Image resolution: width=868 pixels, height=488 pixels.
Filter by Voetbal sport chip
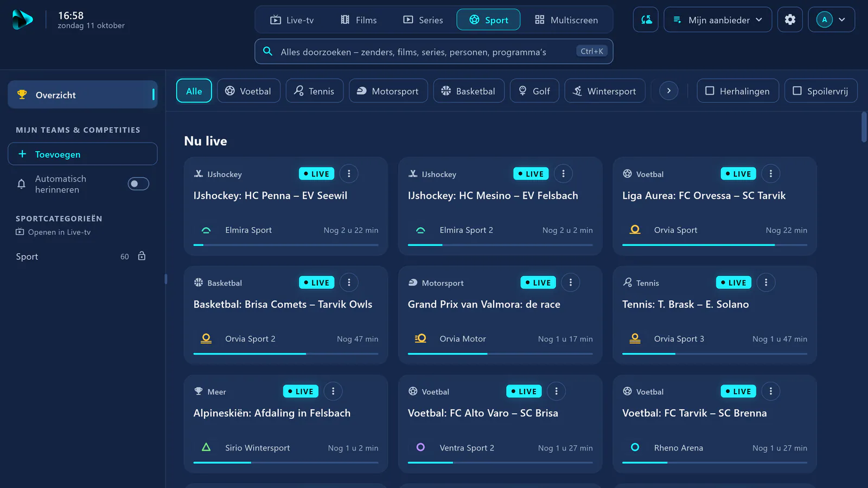point(248,91)
